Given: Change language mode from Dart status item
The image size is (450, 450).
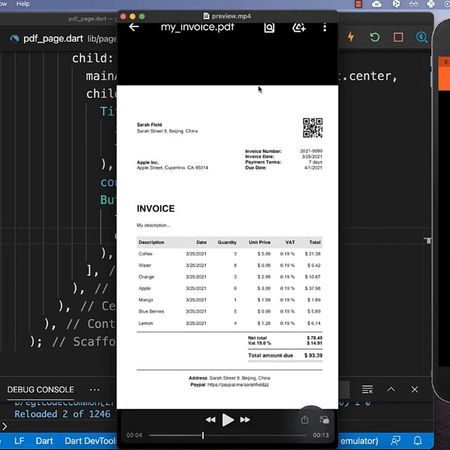Looking at the screenshot, I should tap(44, 441).
